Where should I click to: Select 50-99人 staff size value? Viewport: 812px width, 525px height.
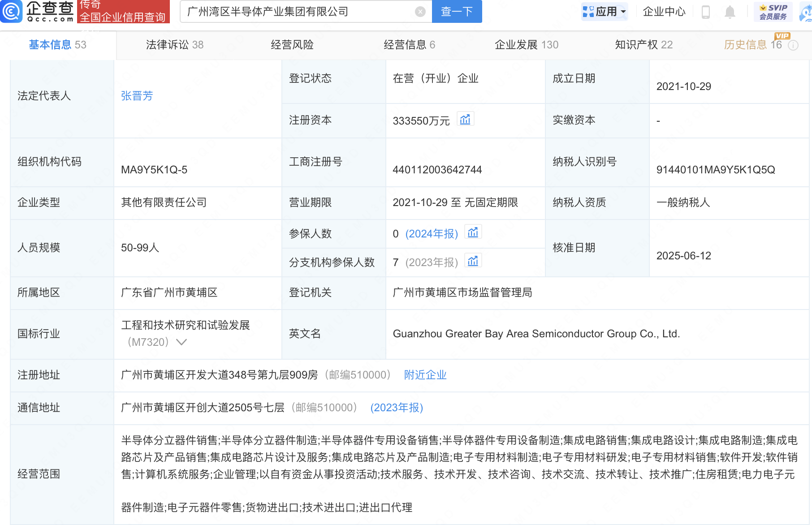click(x=140, y=248)
